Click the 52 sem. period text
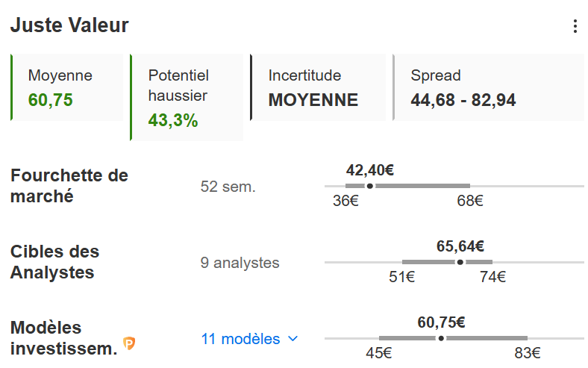Screen dimensions: 588x368 point(228,187)
